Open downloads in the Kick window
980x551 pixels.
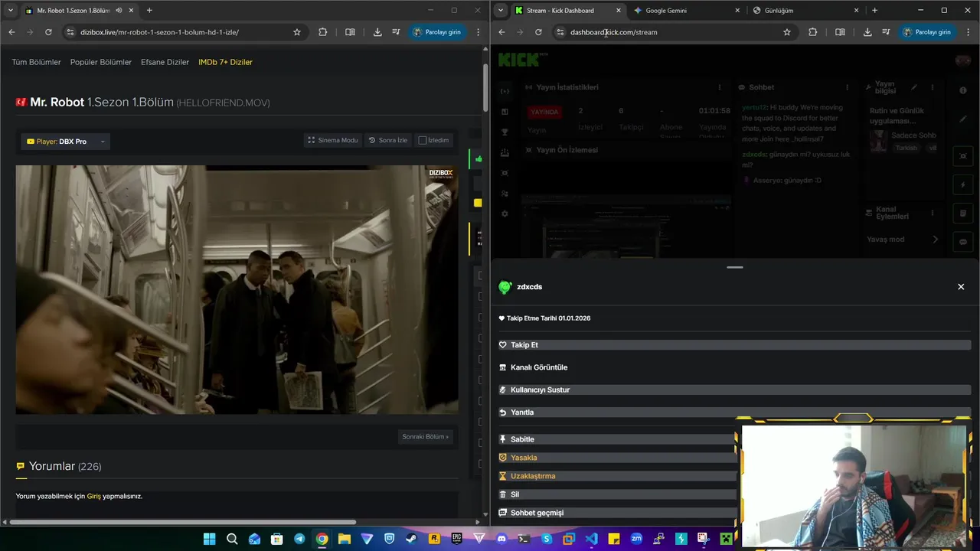click(867, 32)
